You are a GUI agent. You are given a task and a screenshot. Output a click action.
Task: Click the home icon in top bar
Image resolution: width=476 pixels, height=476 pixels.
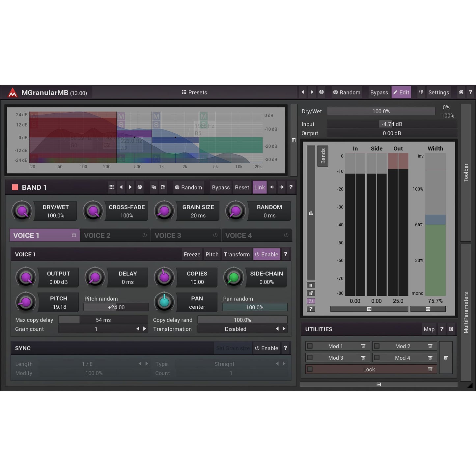461,92
